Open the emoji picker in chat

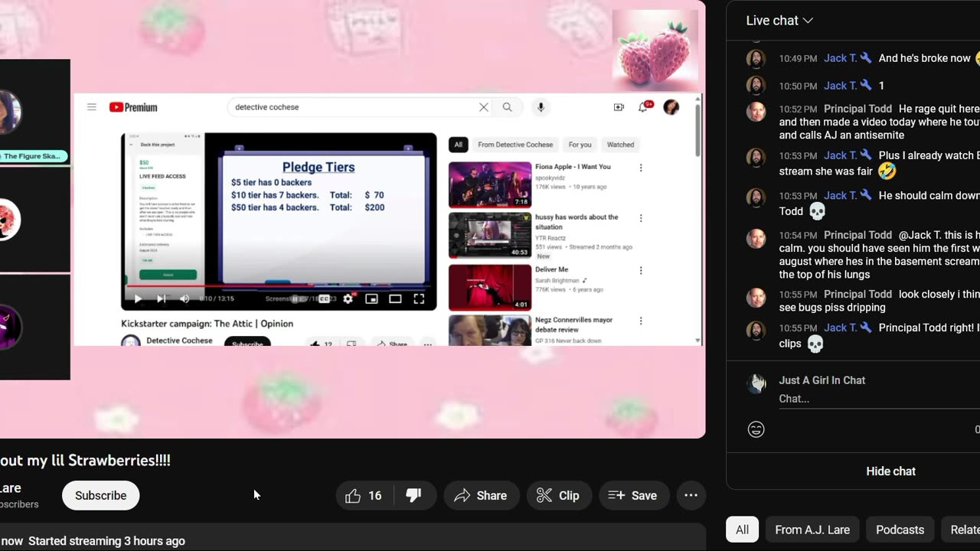(756, 430)
